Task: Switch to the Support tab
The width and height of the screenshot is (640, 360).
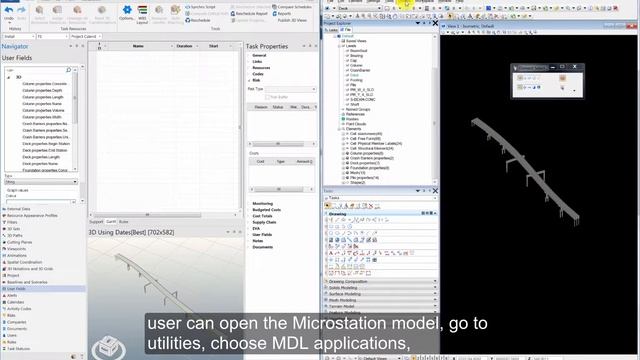Action: click(x=96, y=222)
